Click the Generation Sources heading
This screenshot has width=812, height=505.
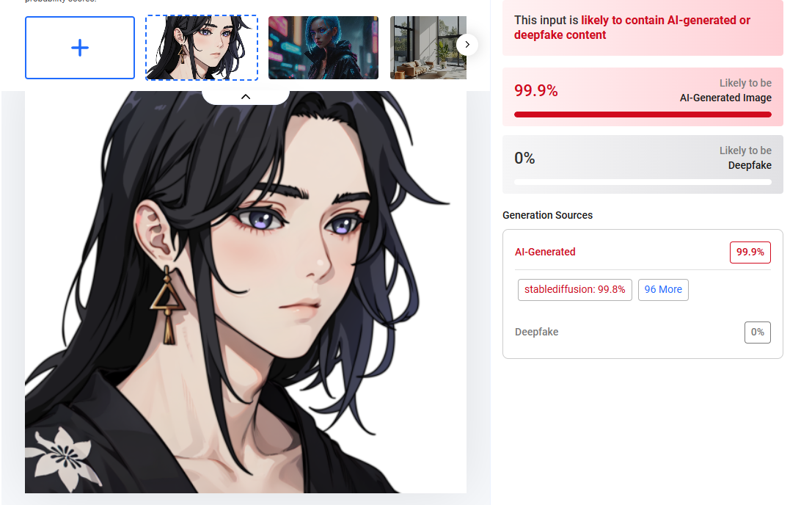tap(547, 215)
